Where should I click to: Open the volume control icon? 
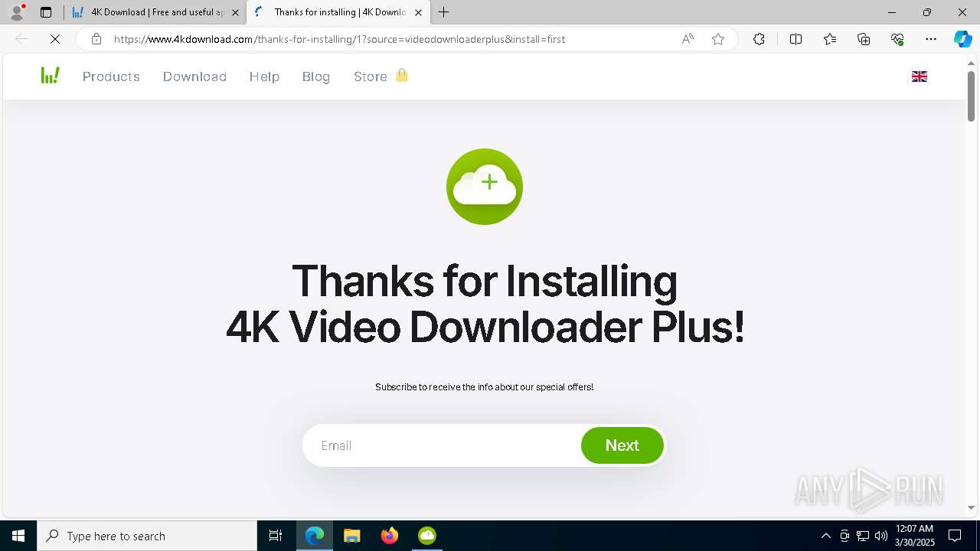pos(881,536)
